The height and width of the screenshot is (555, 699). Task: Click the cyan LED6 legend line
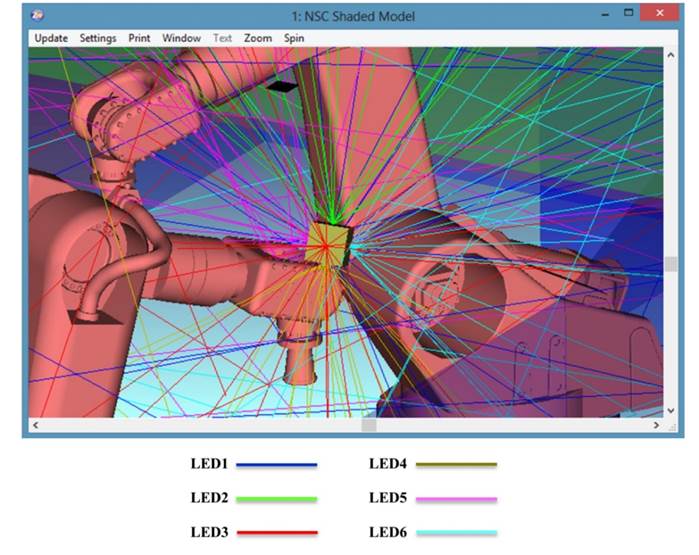[x=456, y=533]
